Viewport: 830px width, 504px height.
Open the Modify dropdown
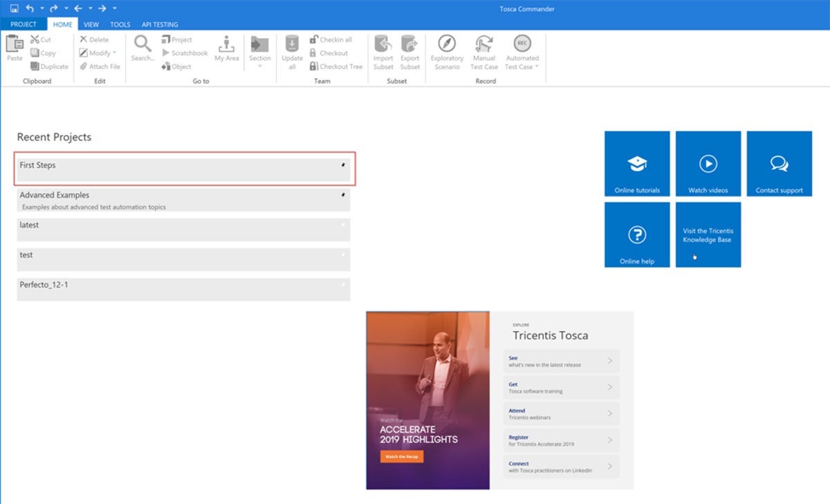tap(98, 53)
